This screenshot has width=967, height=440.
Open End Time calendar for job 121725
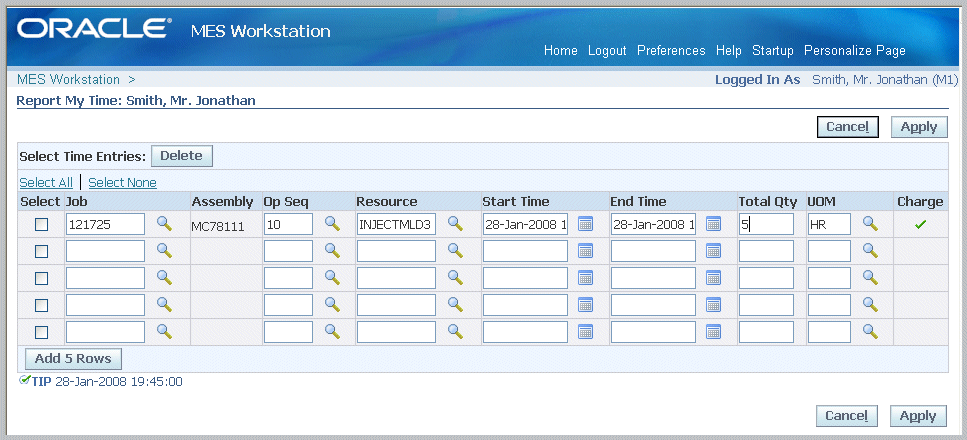pyautogui.click(x=714, y=224)
